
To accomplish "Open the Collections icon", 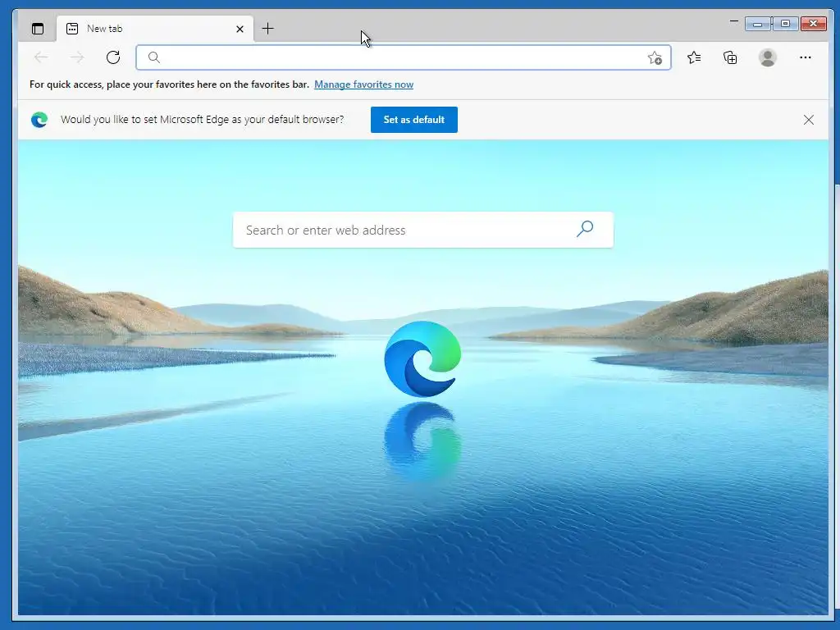I will pos(730,57).
